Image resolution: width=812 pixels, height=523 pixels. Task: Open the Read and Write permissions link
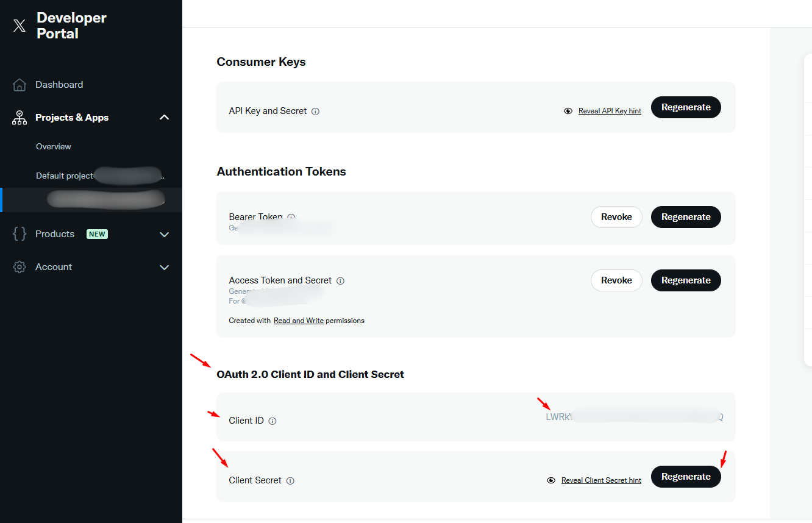(298, 321)
